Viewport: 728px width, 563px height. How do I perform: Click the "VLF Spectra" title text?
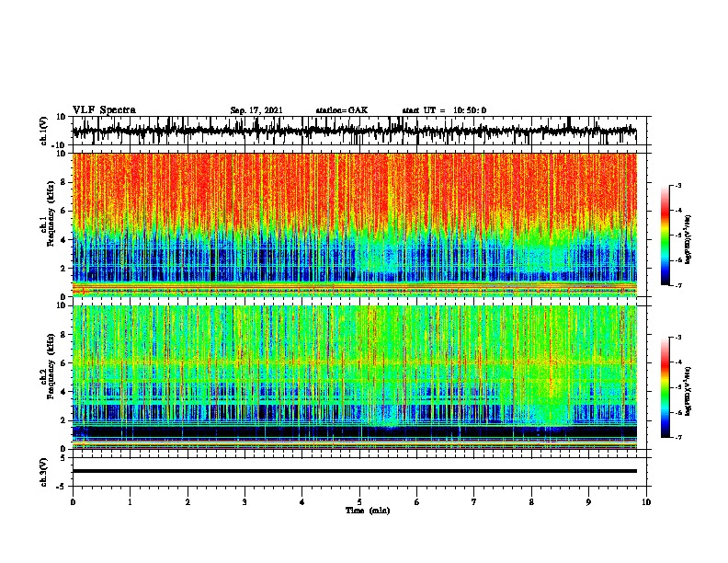(104, 109)
